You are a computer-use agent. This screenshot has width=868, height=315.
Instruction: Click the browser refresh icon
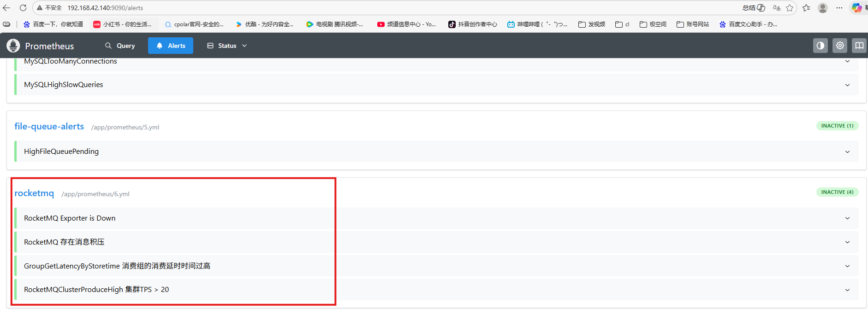[x=23, y=8]
